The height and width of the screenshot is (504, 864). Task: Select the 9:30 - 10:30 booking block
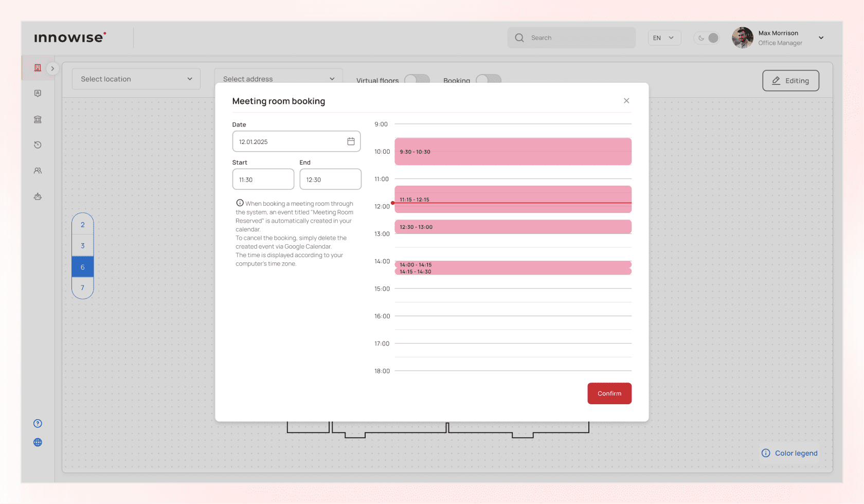click(513, 151)
